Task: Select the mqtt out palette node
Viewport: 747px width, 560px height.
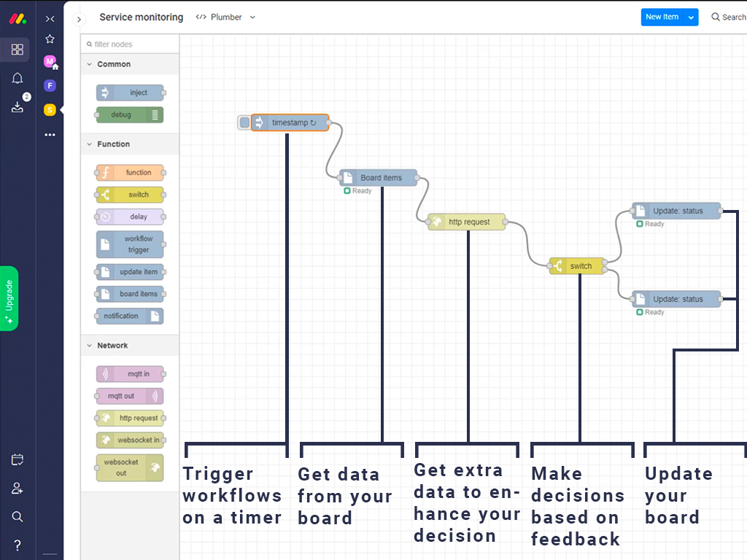Action: [130, 396]
